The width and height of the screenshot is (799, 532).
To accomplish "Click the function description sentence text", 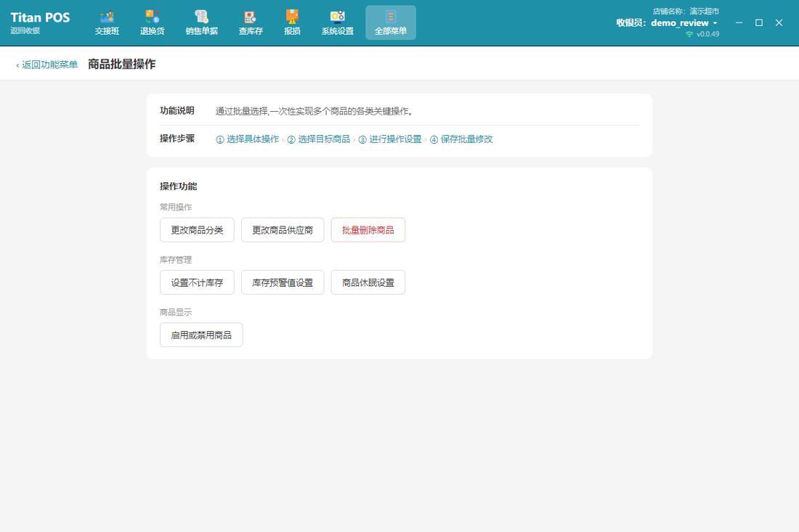I will coord(315,111).
